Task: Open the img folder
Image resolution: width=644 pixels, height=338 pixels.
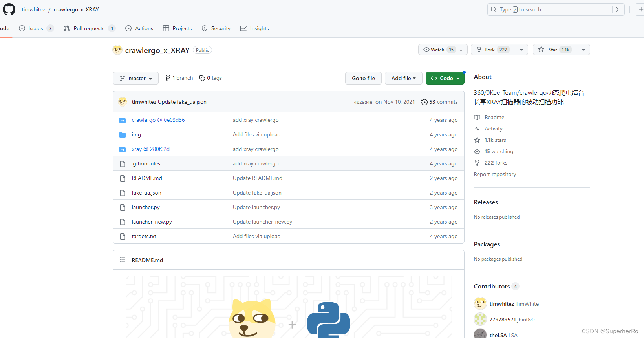Action: pyautogui.click(x=136, y=134)
